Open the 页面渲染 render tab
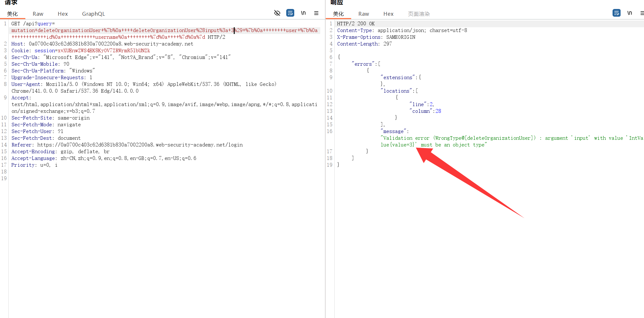 [419, 14]
